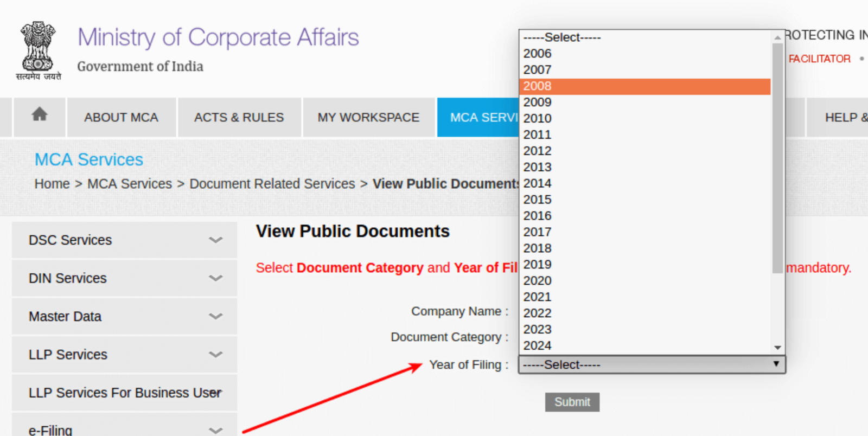Image resolution: width=868 pixels, height=436 pixels.
Task: Click MCA Services page heading
Action: tap(89, 159)
